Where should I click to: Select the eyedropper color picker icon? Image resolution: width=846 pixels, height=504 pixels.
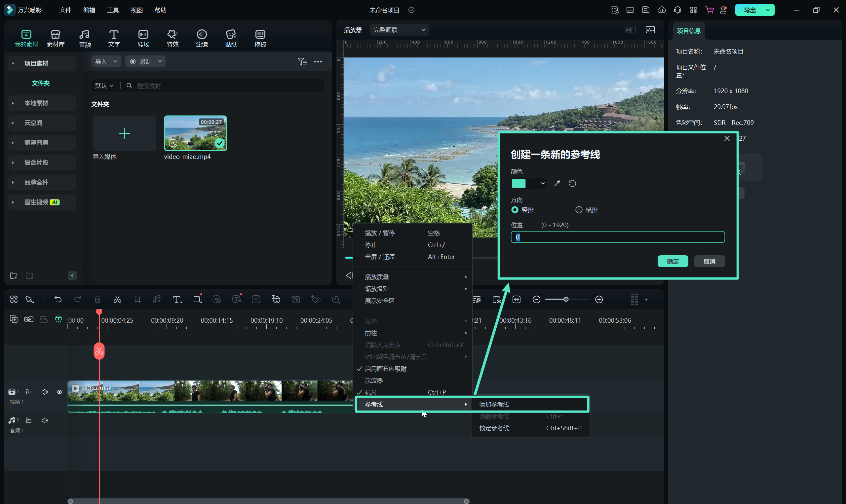[x=557, y=183]
